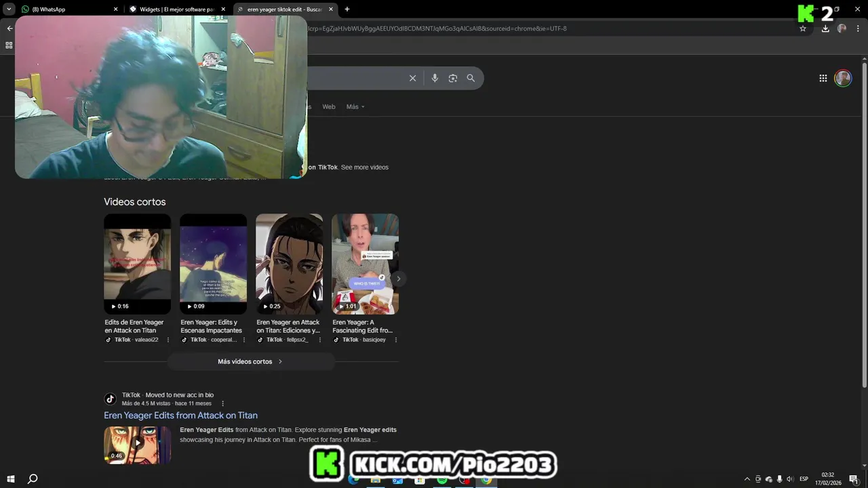Expand Más videos cortos
This screenshot has width=868, height=488.
click(x=251, y=361)
